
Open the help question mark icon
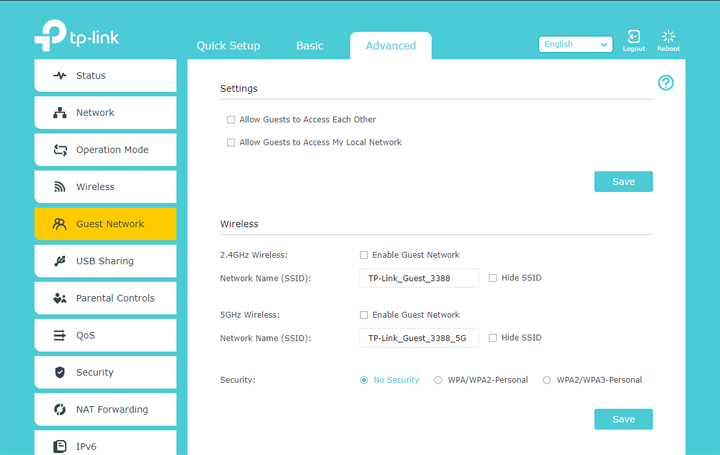tap(666, 83)
